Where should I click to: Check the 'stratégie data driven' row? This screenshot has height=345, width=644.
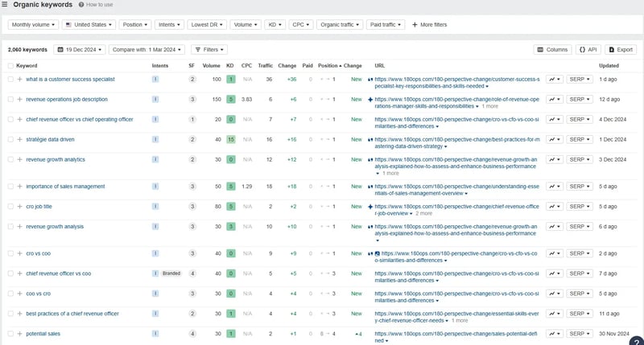[10, 139]
